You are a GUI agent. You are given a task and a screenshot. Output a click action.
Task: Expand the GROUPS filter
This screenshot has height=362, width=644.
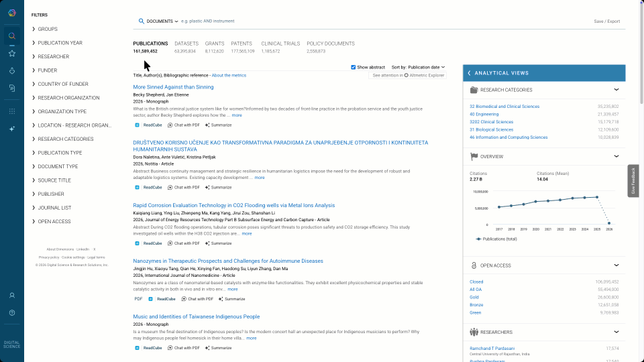pos(45,29)
